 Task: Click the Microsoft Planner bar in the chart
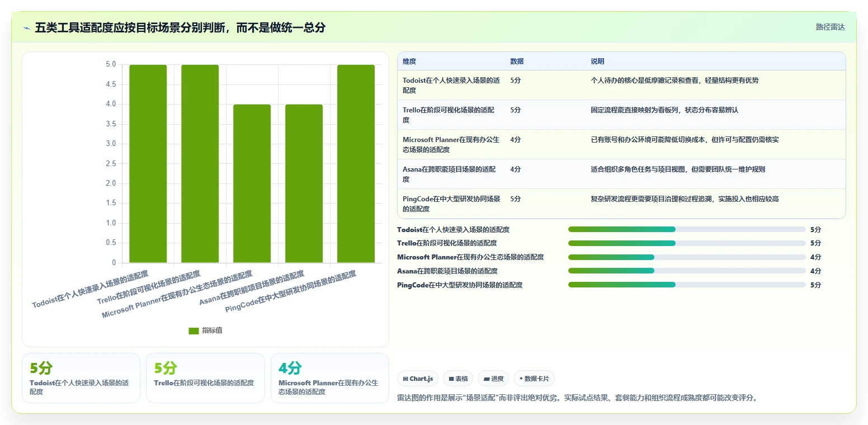coord(252,183)
